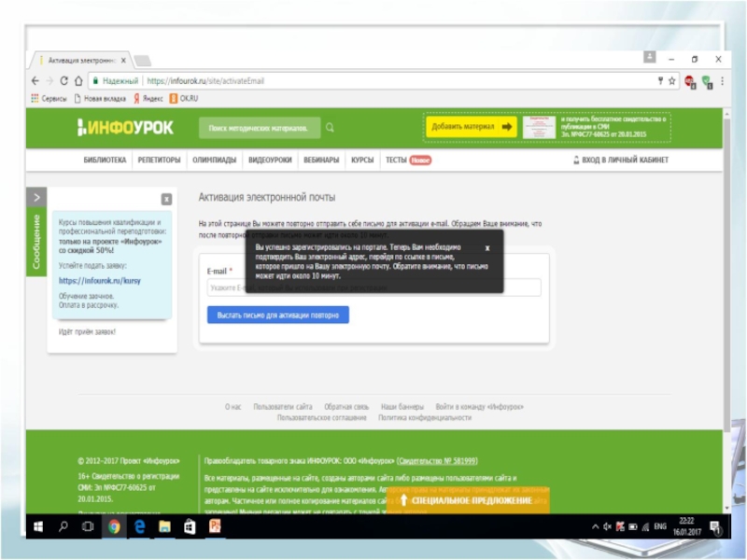Click the ИНФОУРОК logo
747x560 pixels.
[125, 128]
